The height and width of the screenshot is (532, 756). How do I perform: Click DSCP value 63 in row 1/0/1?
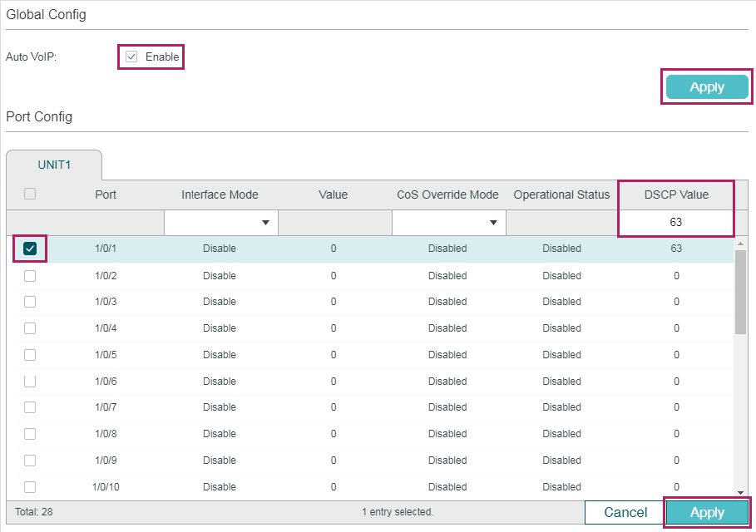[x=676, y=249]
